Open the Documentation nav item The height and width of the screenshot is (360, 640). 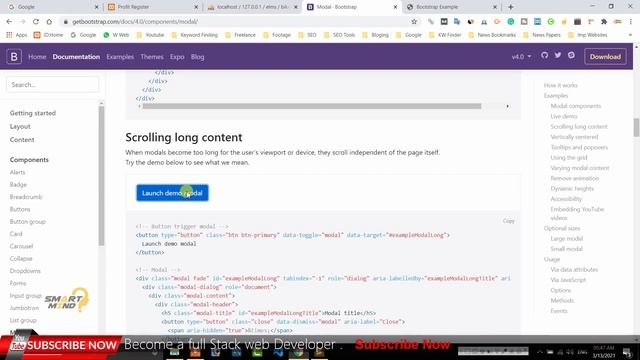pos(76,57)
